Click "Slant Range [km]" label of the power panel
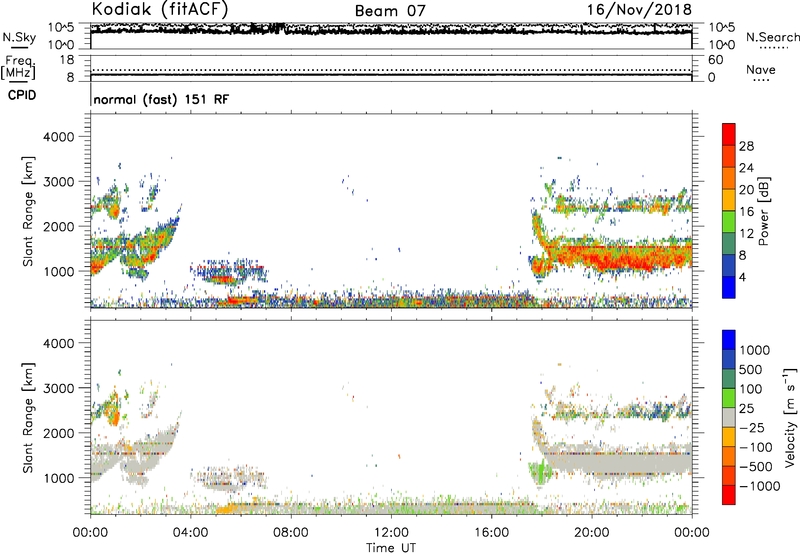Viewport: 800px width, 554px height. coord(28,211)
